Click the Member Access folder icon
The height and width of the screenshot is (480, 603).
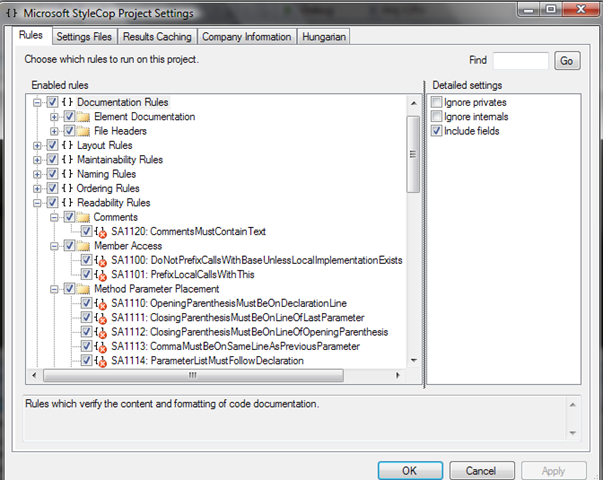tap(83, 246)
